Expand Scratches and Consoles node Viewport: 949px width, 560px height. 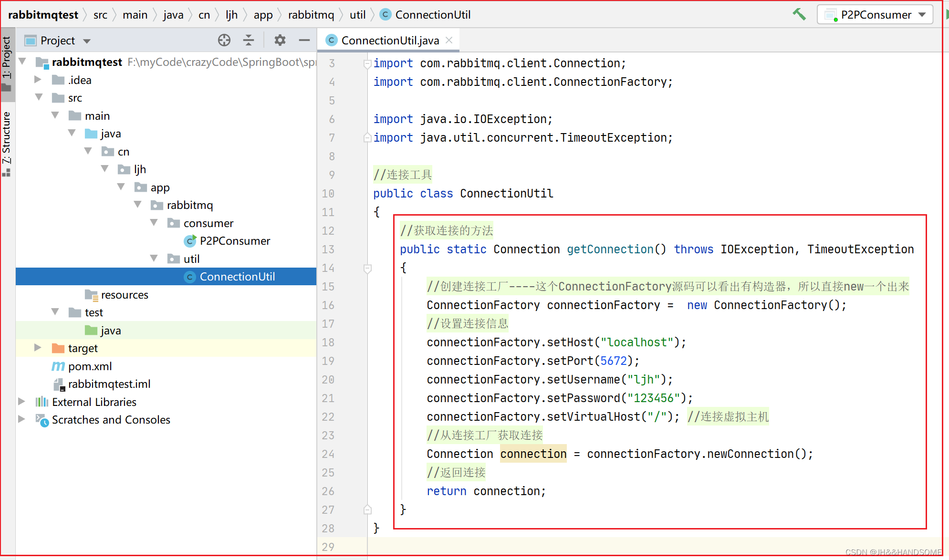22,419
